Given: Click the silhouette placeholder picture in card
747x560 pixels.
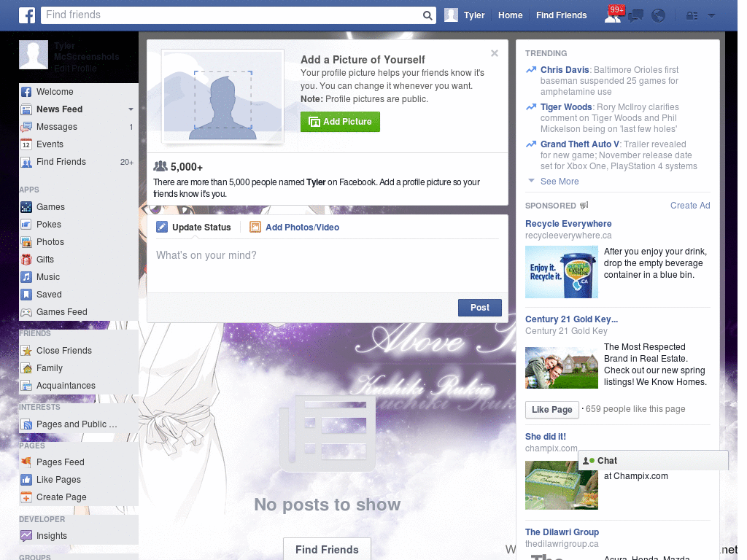Looking at the screenshot, I should (222, 96).
